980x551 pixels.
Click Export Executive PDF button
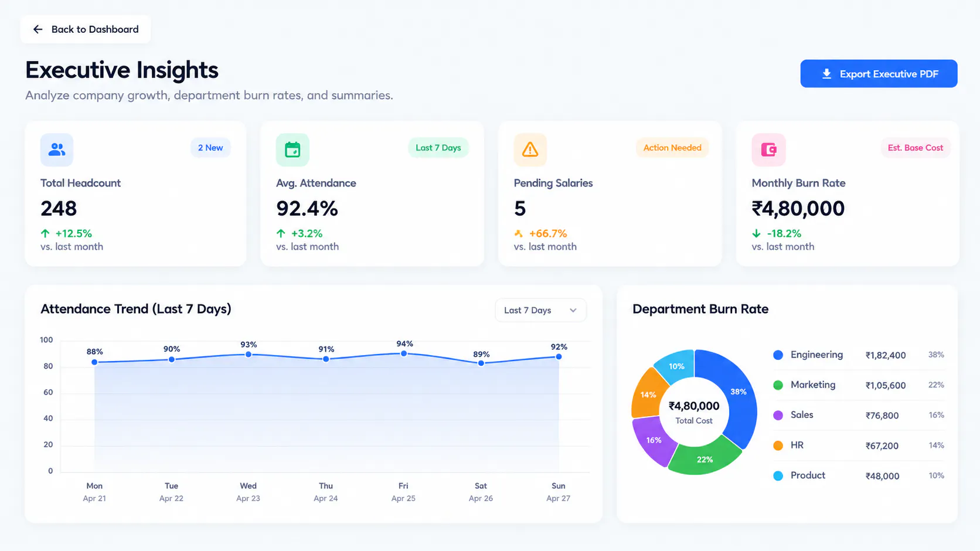[x=879, y=74]
